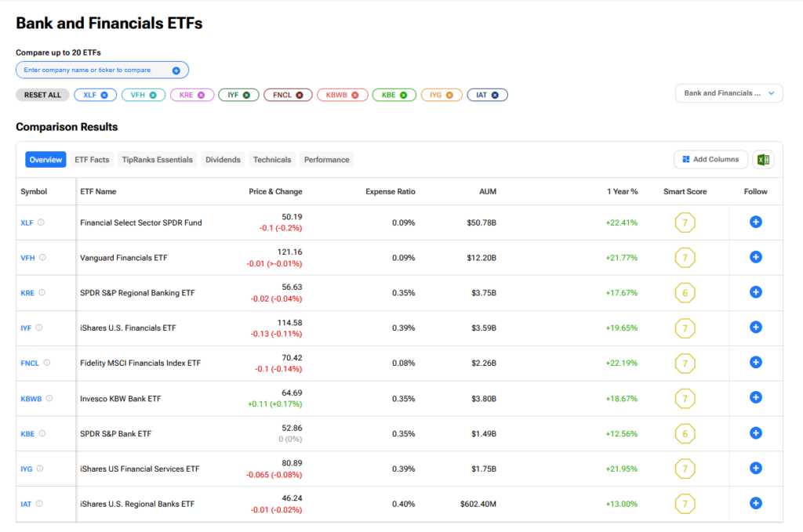Show info icon next to KRE symbol
This screenshot has height=532, width=803.
coord(42,292)
